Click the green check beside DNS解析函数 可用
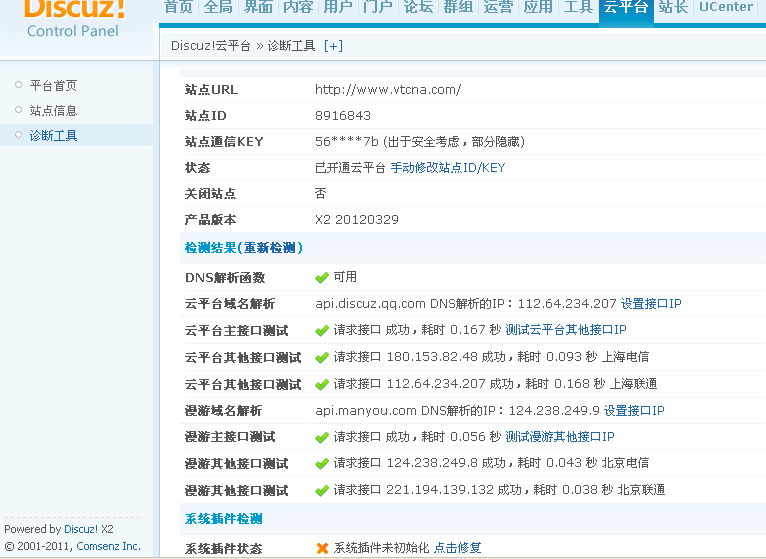 coord(322,278)
